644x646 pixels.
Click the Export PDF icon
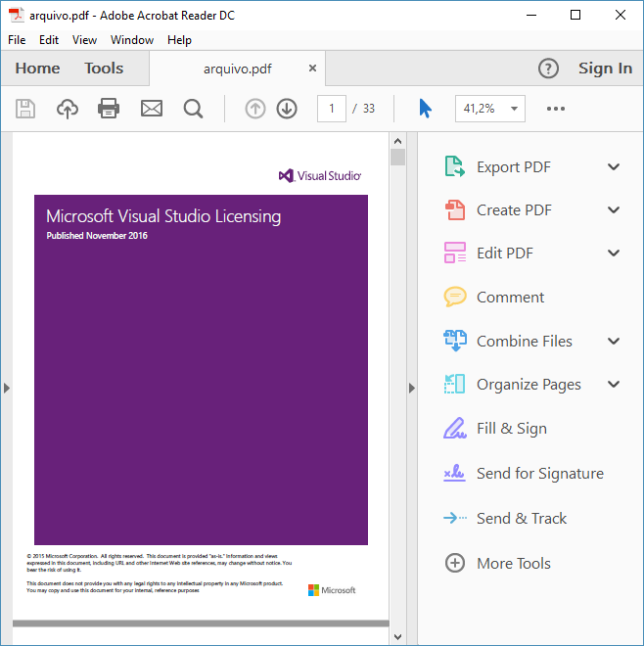tap(455, 166)
